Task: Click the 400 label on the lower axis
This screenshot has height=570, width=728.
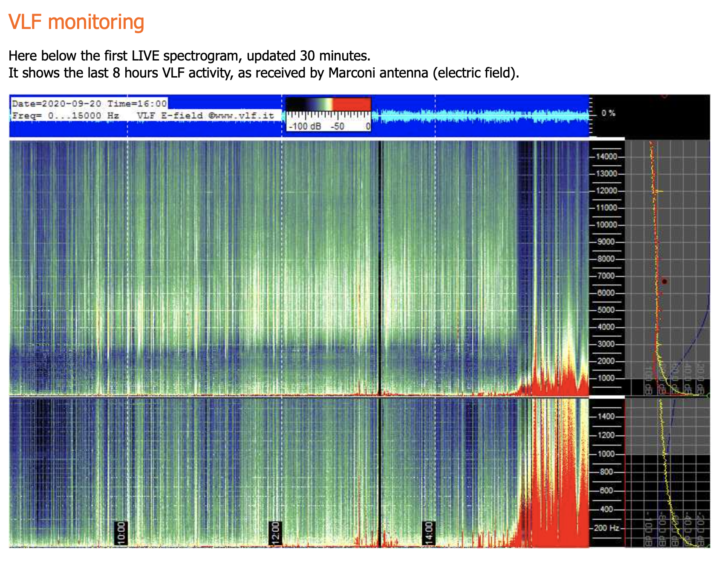Action: click(606, 510)
